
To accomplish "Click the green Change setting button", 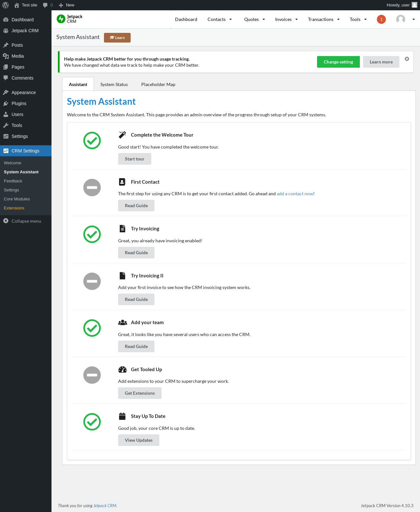I will pyautogui.click(x=338, y=62).
